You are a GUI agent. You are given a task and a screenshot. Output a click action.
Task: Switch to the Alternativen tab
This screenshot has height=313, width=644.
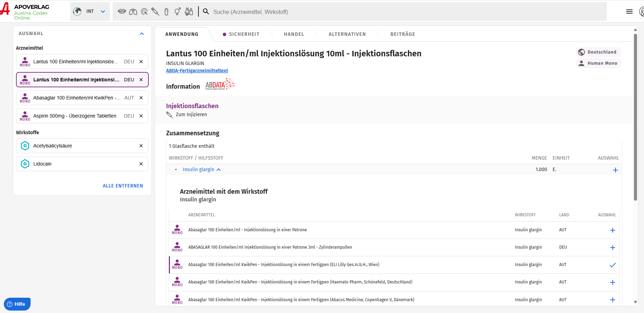347,34
